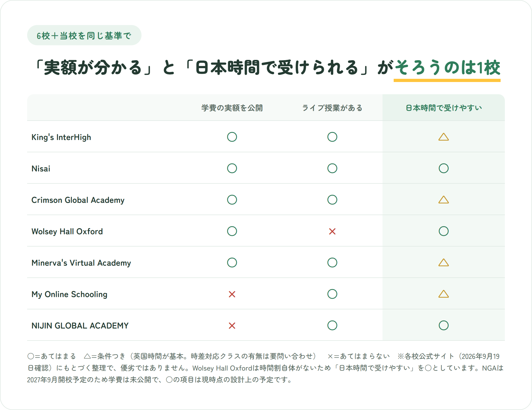Click Nisai tuition disclosure circle
Image resolution: width=532 pixels, height=410 pixels.
[232, 168]
